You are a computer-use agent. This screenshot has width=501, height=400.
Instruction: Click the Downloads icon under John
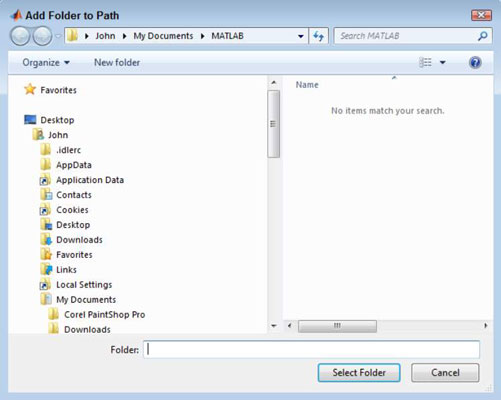pos(46,239)
